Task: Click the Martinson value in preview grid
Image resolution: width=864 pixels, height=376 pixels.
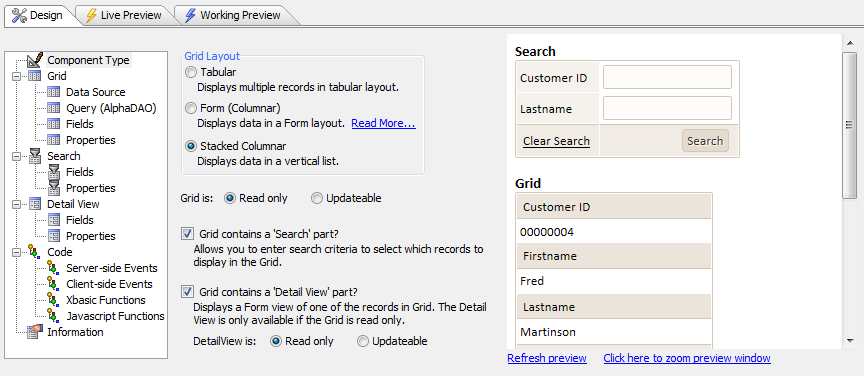Action: [548, 332]
